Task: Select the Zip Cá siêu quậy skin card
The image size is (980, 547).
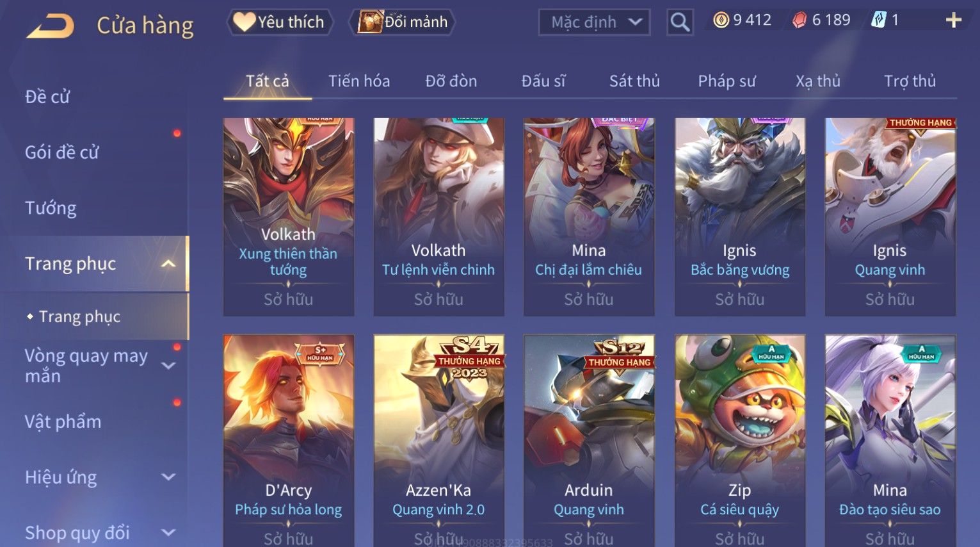Action: [x=740, y=441]
